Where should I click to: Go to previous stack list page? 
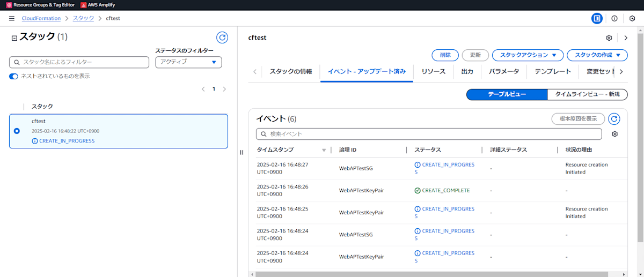pos(203,89)
